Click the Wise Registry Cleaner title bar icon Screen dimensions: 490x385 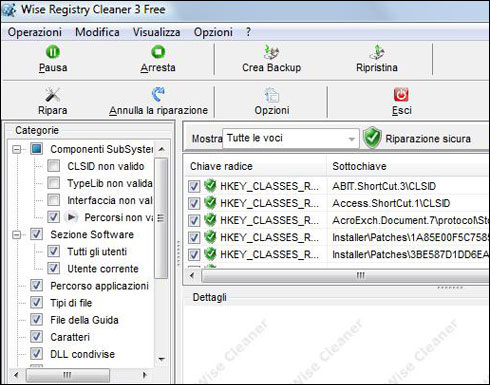8,10
